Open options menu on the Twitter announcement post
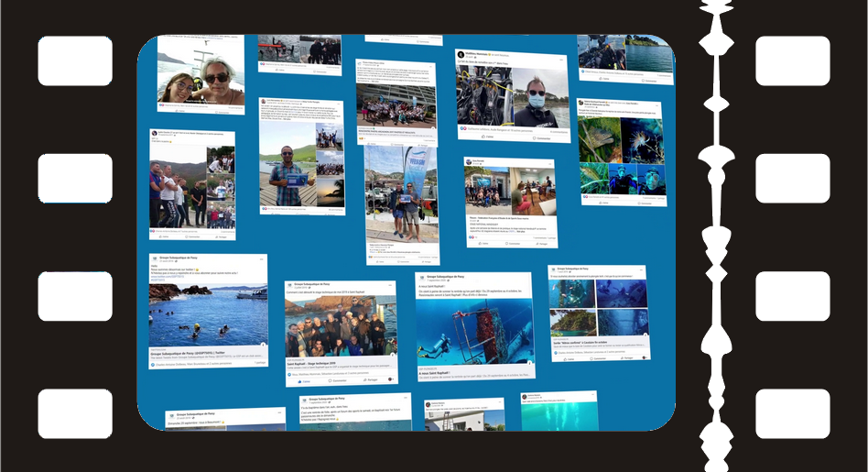Image resolution: width=868 pixels, height=472 pixels. (264, 259)
